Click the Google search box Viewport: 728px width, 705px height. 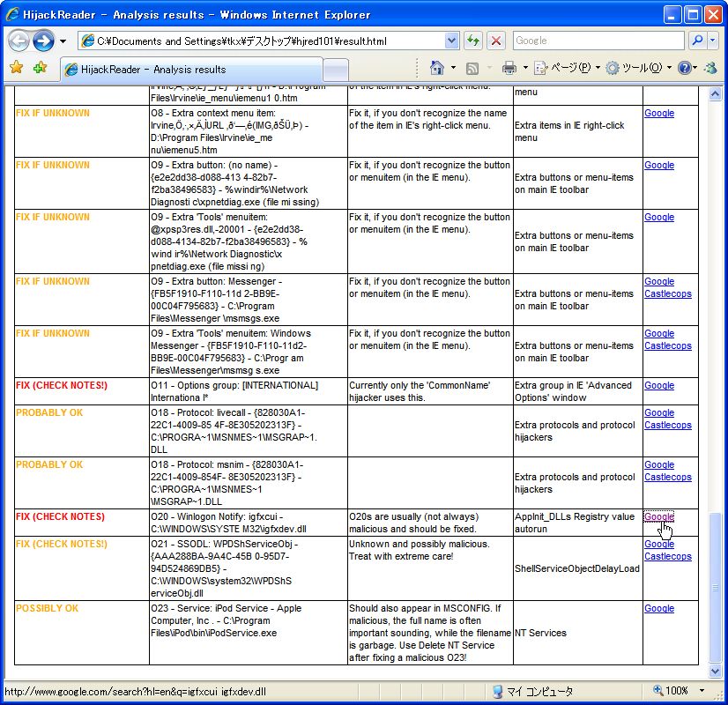[x=598, y=41]
